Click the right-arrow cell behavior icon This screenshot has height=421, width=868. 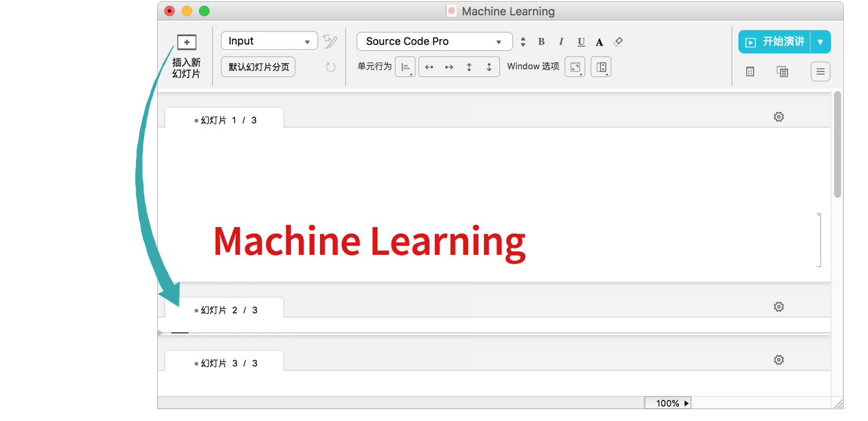449,67
